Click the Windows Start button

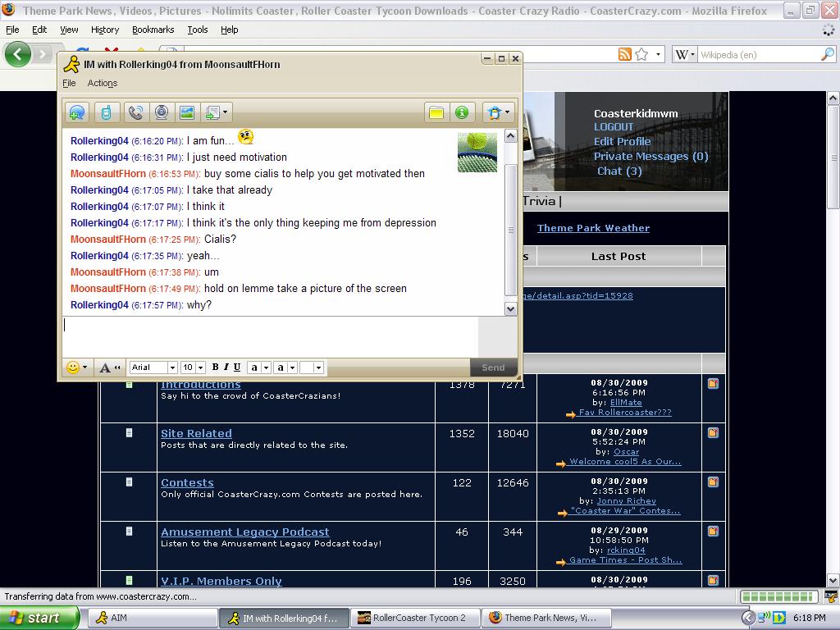coord(39,618)
